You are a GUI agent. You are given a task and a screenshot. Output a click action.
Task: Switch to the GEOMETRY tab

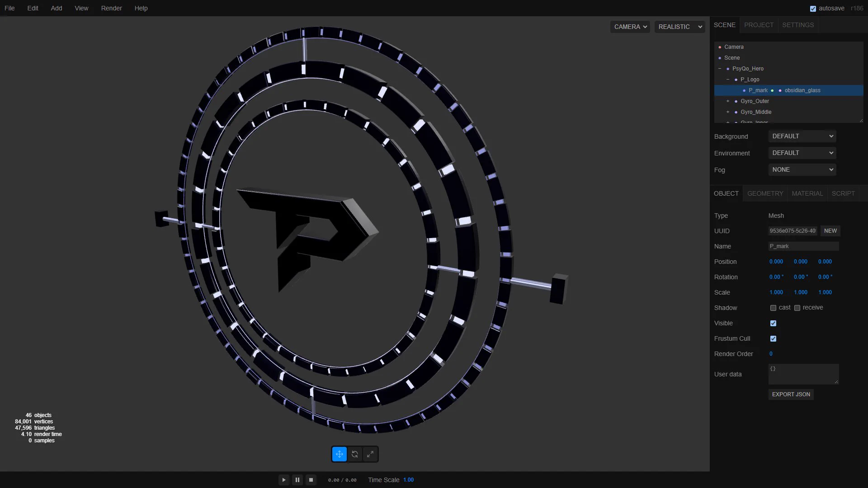tap(765, 193)
